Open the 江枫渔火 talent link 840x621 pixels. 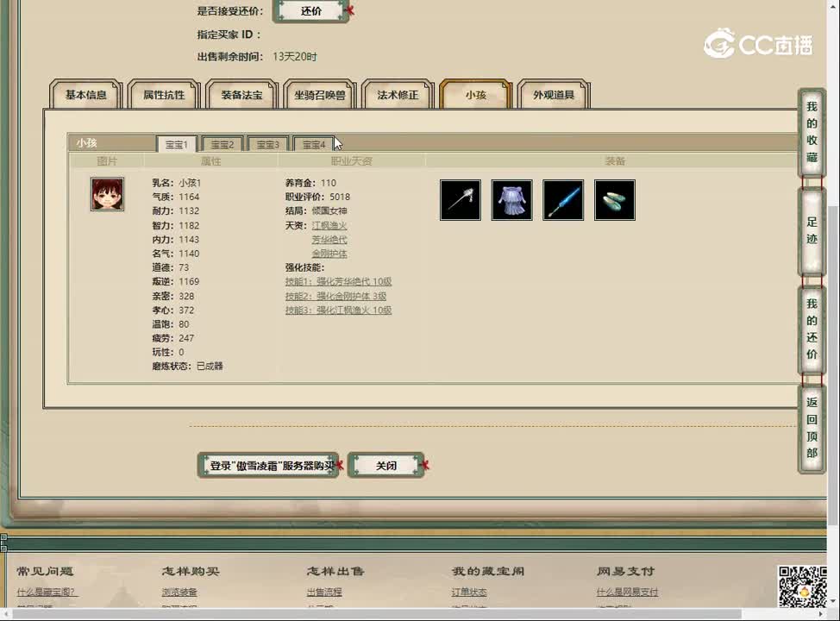(x=329, y=226)
